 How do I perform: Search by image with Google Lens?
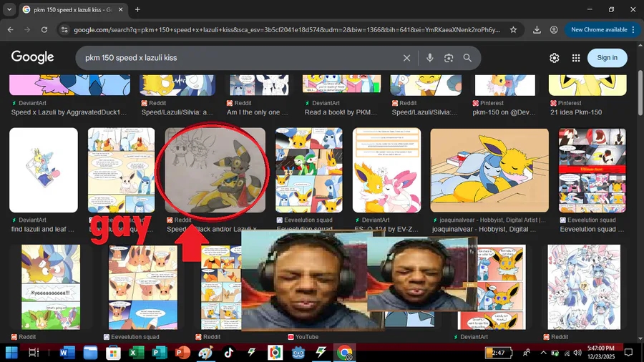[449, 58]
